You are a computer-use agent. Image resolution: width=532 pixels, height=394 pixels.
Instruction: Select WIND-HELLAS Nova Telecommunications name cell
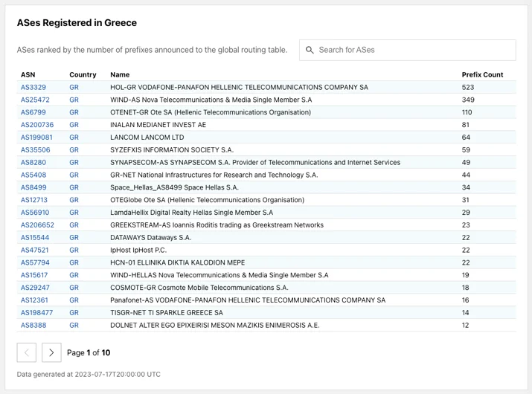tap(219, 276)
